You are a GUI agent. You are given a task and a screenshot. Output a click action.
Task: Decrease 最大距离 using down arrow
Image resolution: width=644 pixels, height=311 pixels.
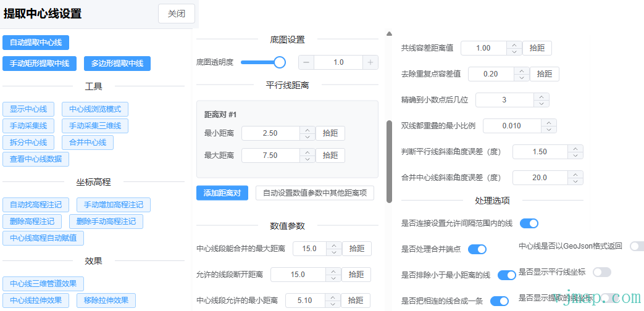pyautogui.click(x=307, y=159)
